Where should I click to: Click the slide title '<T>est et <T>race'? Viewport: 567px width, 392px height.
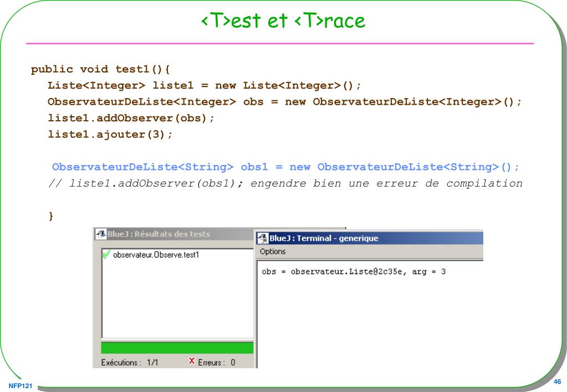[283, 20]
